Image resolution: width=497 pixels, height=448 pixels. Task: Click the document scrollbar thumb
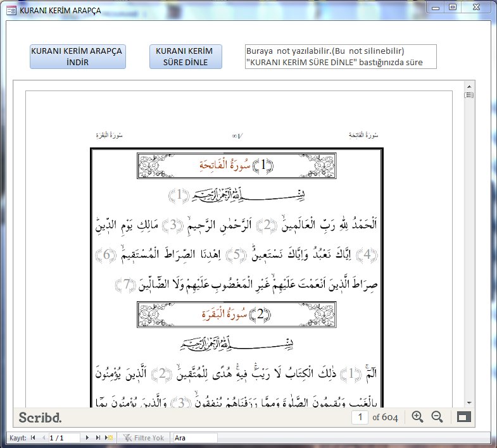[x=469, y=96]
